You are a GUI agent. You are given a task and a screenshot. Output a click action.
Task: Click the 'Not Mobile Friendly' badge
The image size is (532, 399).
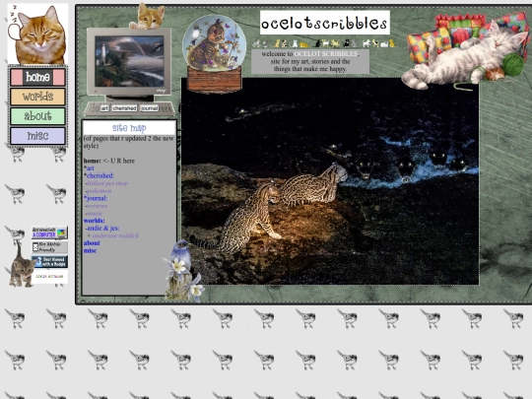point(49,247)
